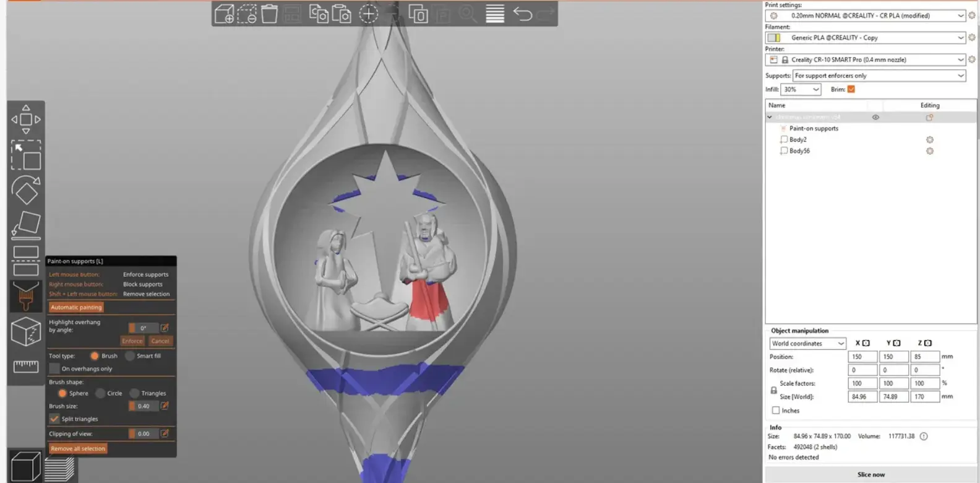Click the trash Delete all icon
980x483 pixels.
point(269,14)
